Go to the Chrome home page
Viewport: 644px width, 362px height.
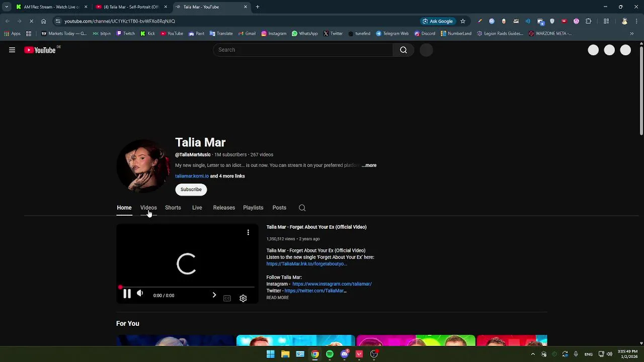tap(44, 21)
